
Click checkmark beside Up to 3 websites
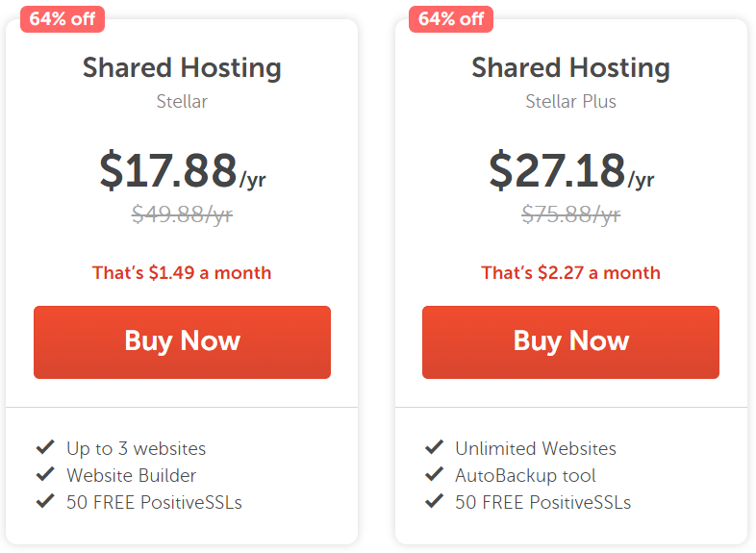[45, 447]
